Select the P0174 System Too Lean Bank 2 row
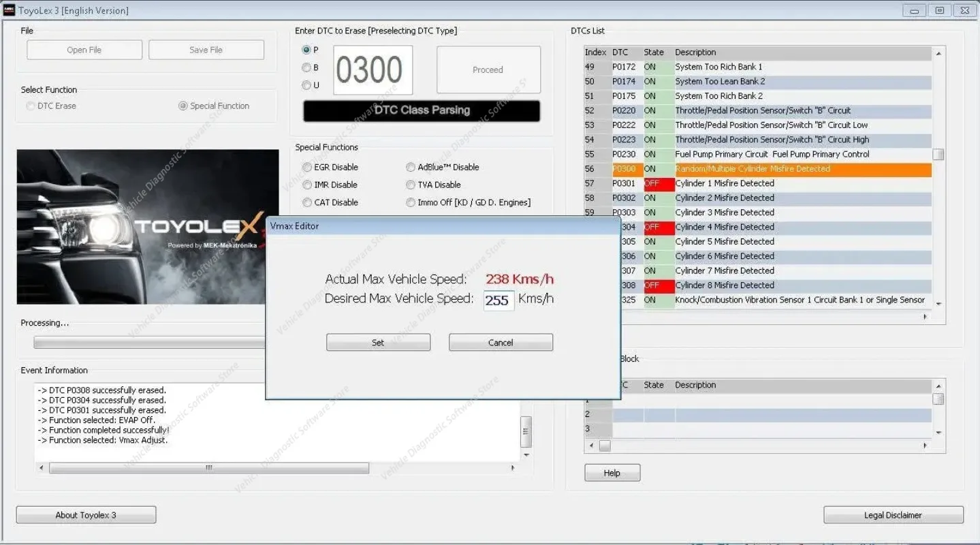The height and width of the screenshot is (545, 980). click(757, 82)
